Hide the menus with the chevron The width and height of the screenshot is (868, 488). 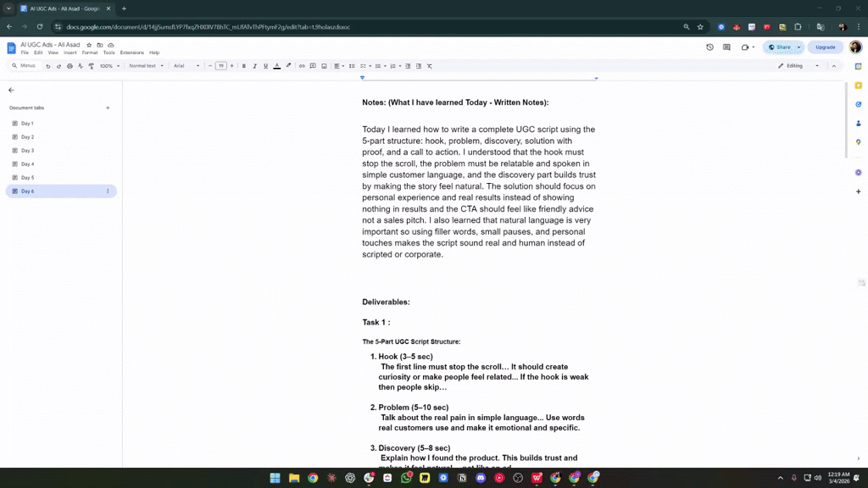(834, 66)
